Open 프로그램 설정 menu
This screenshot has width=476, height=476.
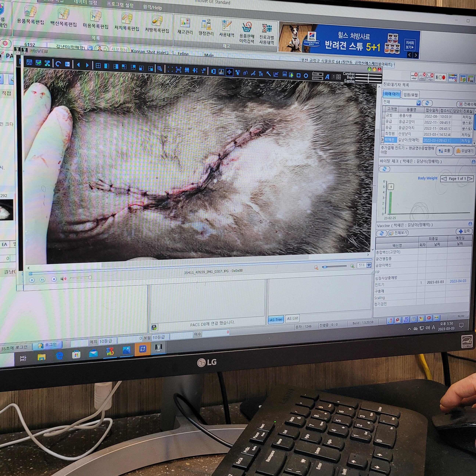(120, 5)
